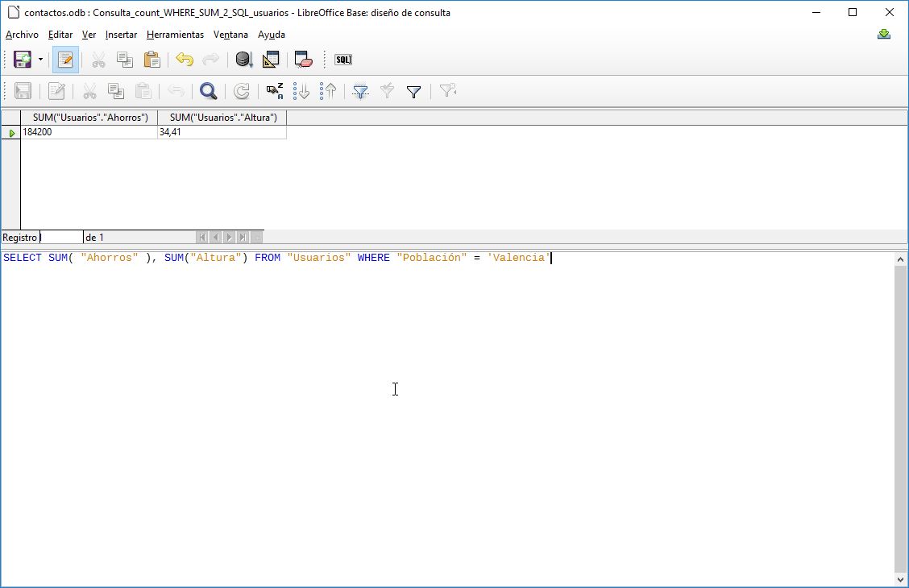The image size is (909, 588).
Task: Run the query using the database icon
Action: coord(243,59)
